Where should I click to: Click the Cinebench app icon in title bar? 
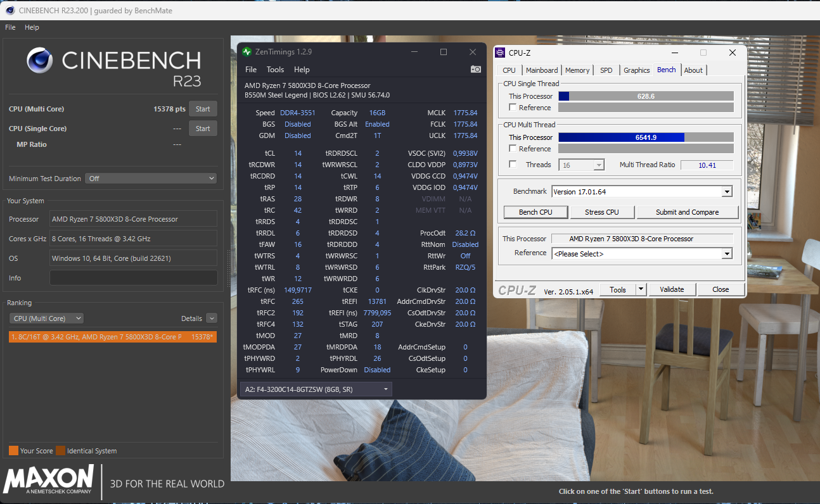pos(10,11)
